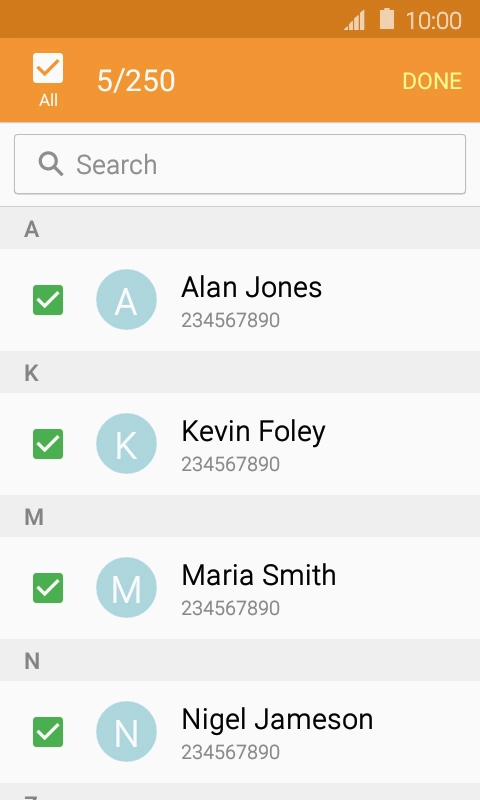Uncheck the Kevin Foley checkbox
Viewport: 480px width, 800px height.
pyautogui.click(x=48, y=444)
